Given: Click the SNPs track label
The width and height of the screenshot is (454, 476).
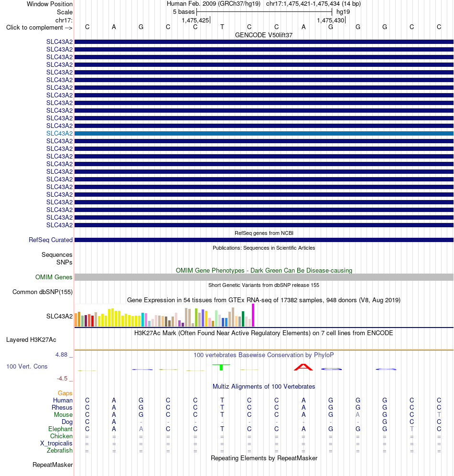Looking at the screenshot, I should pyautogui.click(x=65, y=262).
